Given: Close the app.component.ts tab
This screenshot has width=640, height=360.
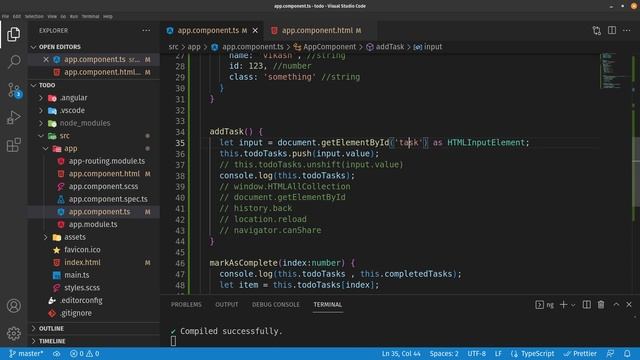Looking at the screenshot, I should pos(255,31).
